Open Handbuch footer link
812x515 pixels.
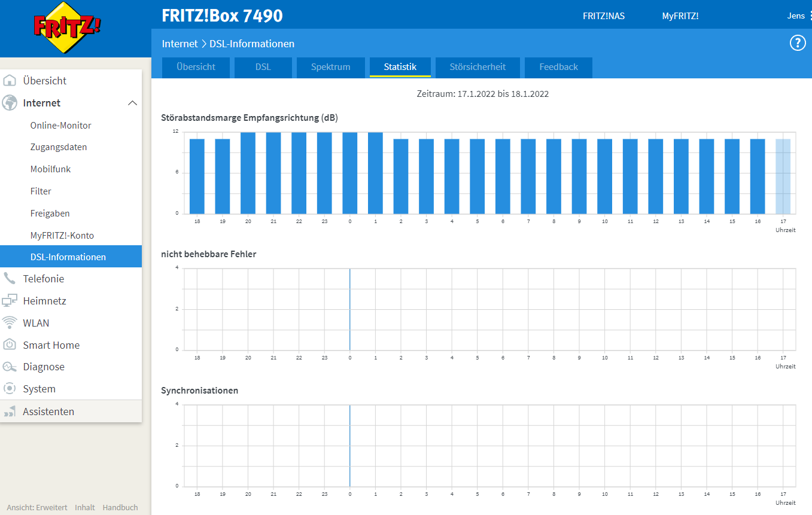[120, 507]
